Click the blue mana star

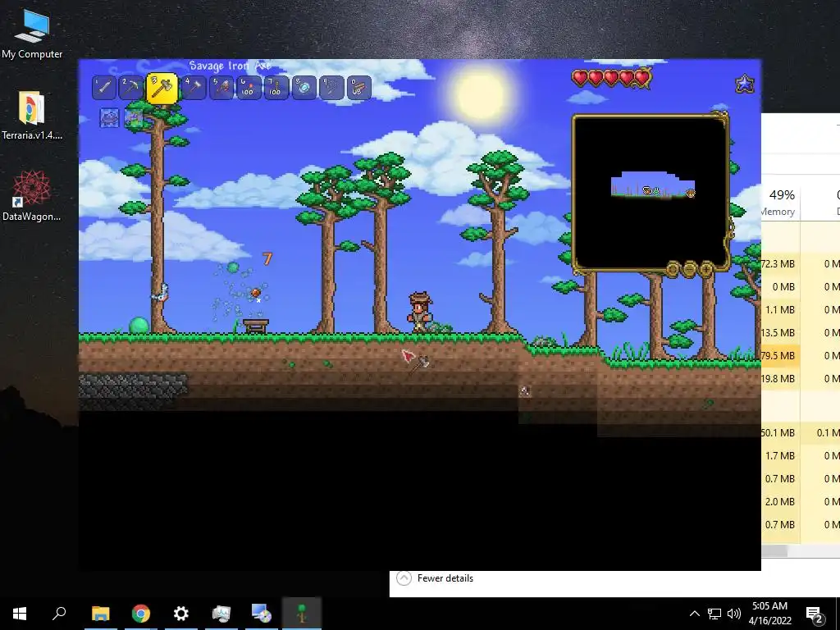tap(745, 84)
